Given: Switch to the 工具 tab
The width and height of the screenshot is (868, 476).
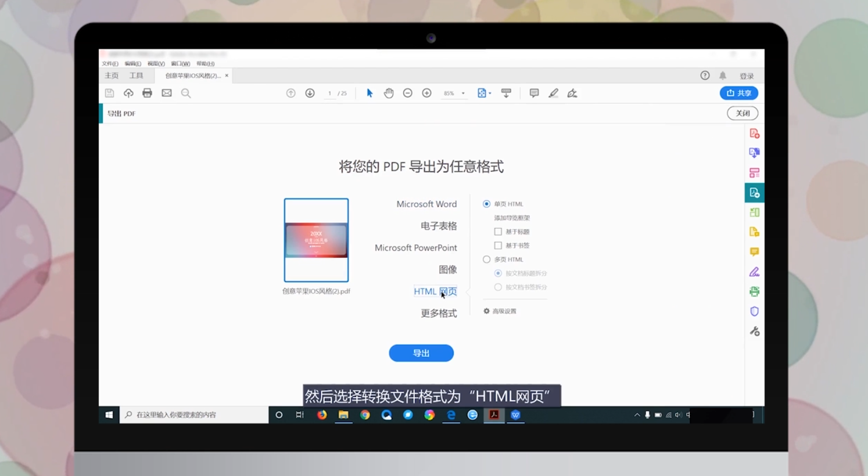Looking at the screenshot, I should tap(136, 75).
